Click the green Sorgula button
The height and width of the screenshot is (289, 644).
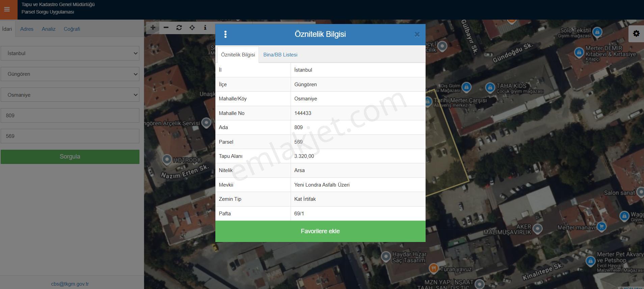click(x=70, y=157)
